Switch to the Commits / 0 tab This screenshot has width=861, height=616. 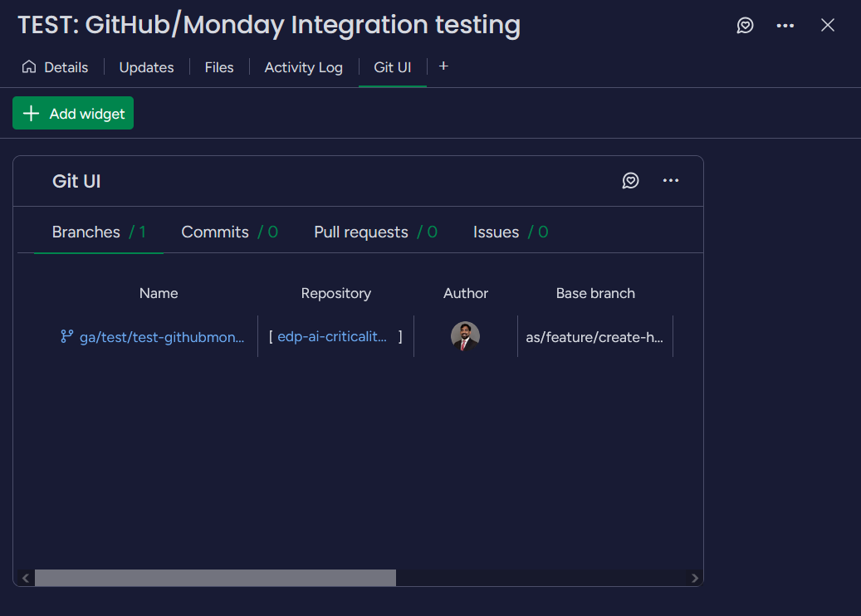click(x=229, y=232)
